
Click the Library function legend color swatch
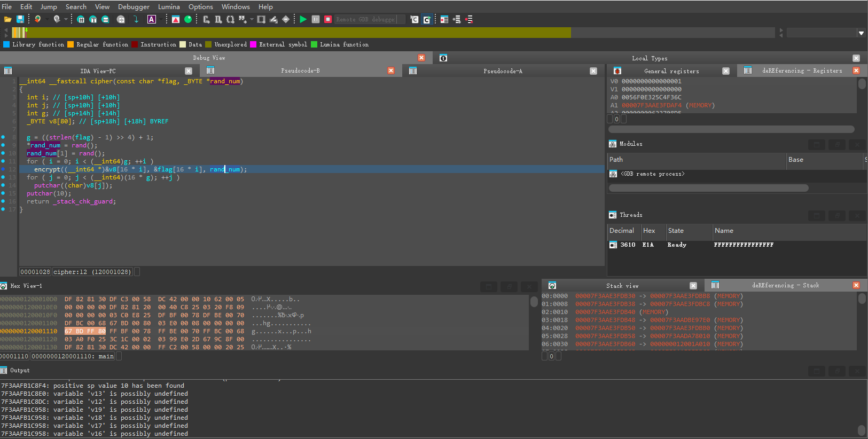pyautogui.click(x=6, y=44)
